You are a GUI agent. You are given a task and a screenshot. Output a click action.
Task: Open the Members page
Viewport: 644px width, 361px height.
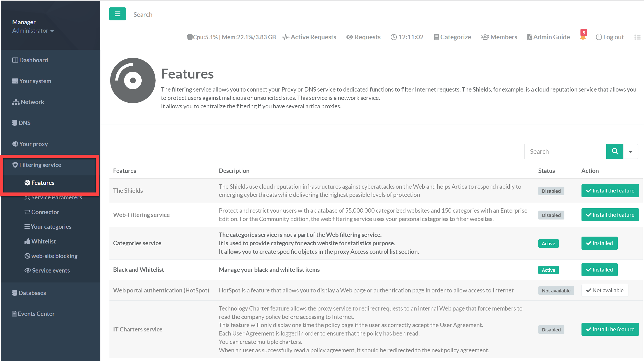[x=499, y=37]
